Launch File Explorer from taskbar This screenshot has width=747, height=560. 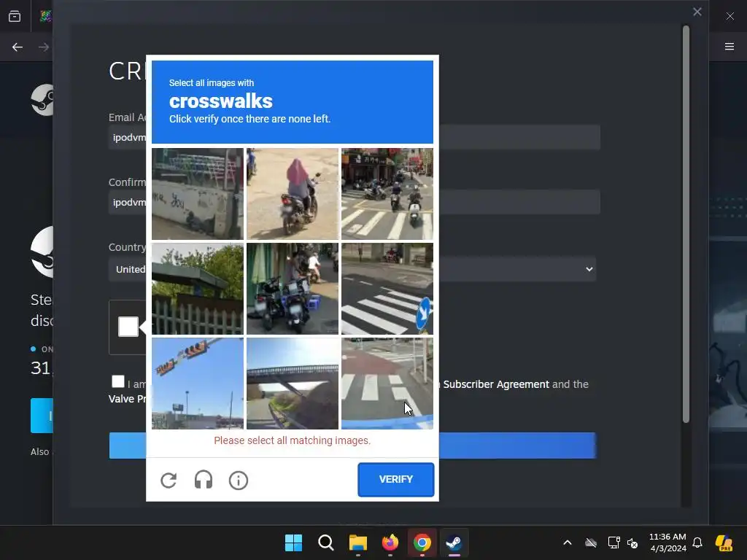click(x=357, y=542)
